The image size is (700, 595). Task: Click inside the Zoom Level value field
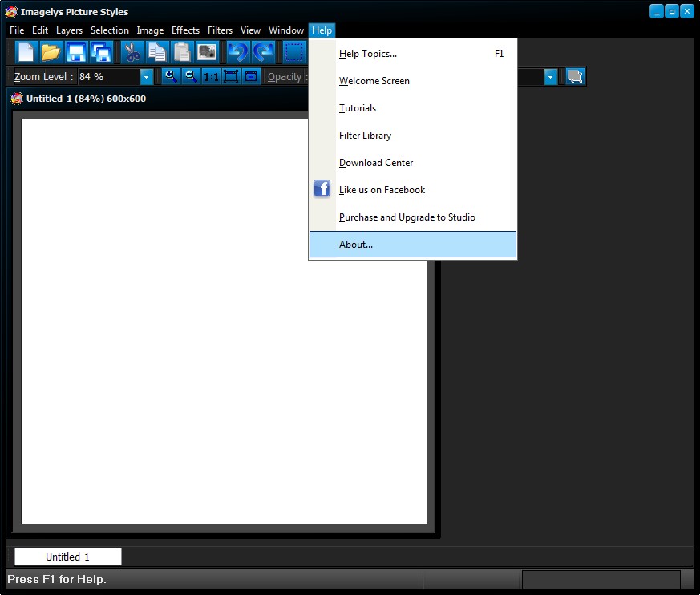tap(107, 77)
